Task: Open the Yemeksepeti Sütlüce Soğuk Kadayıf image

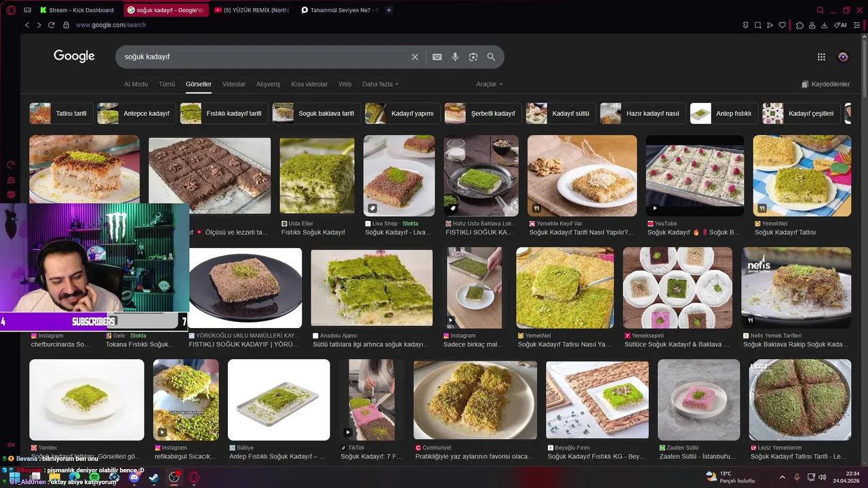Action: [x=677, y=288]
